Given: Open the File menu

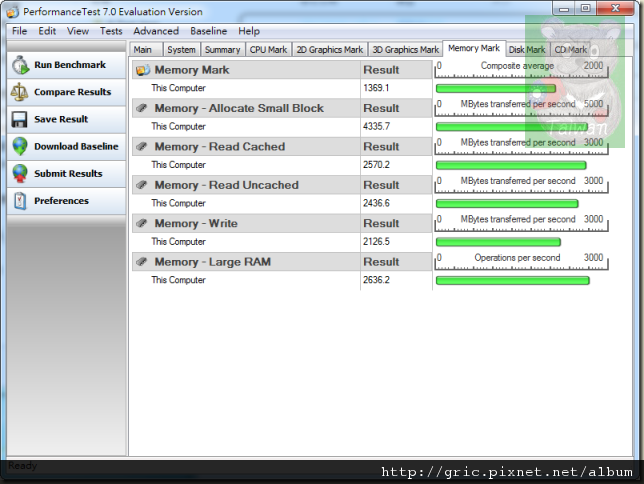Looking at the screenshot, I should (x=19, y=31).
